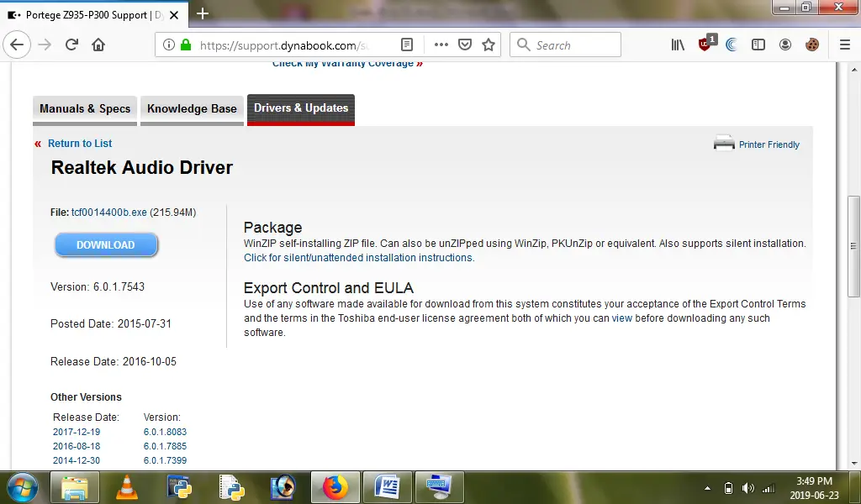Show Firefox sidebars

point(758,45)
